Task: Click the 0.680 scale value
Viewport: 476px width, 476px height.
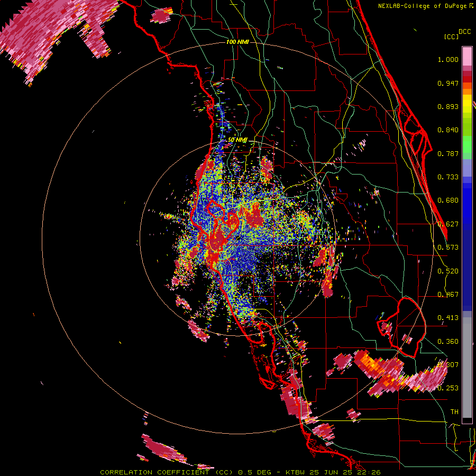Action: click(448, 200)
